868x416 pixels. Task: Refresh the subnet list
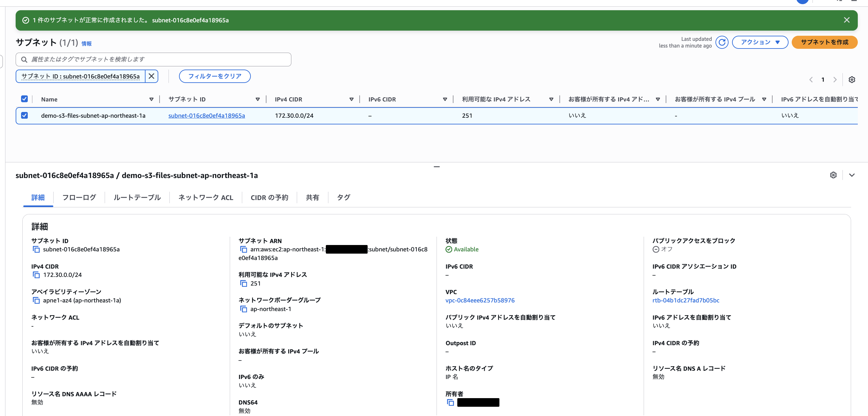click(722, 42)
